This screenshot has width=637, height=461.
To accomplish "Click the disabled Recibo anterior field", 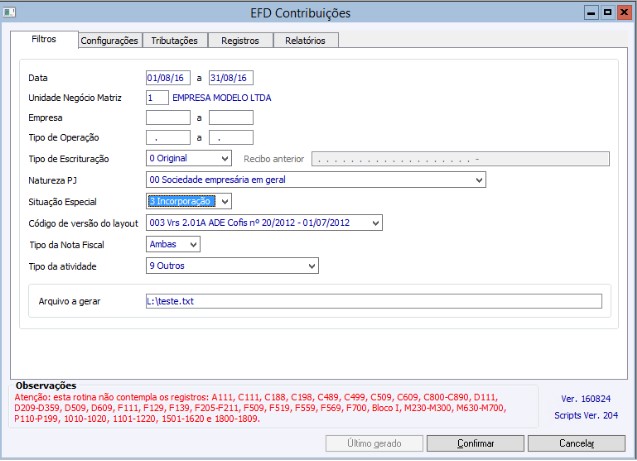I will coord(460,159).
